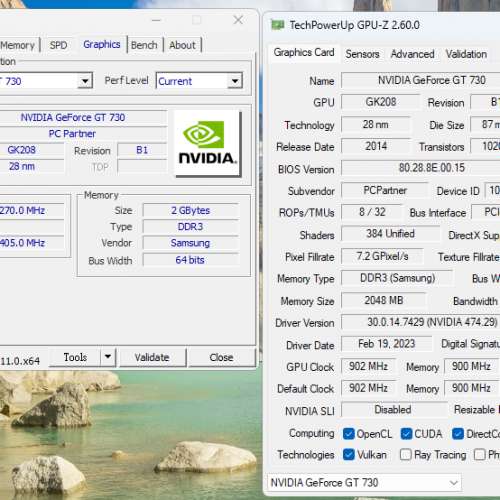Toggle the PhysX checkbox after Ray Tracing
The height and width of the screenshot is (500, 500).
point(479,455)
